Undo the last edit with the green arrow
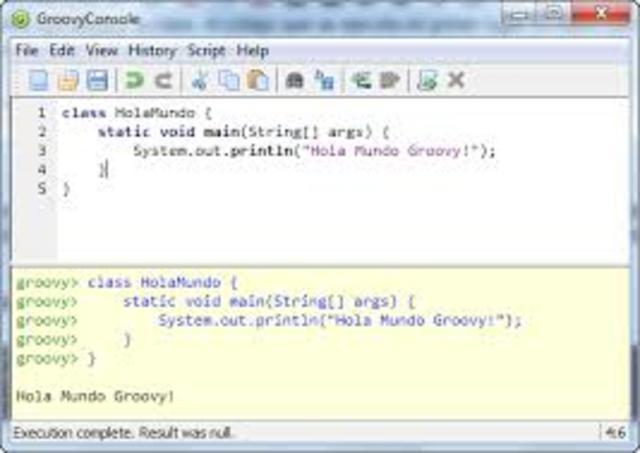The image size is (640, 453). [134, 80]
